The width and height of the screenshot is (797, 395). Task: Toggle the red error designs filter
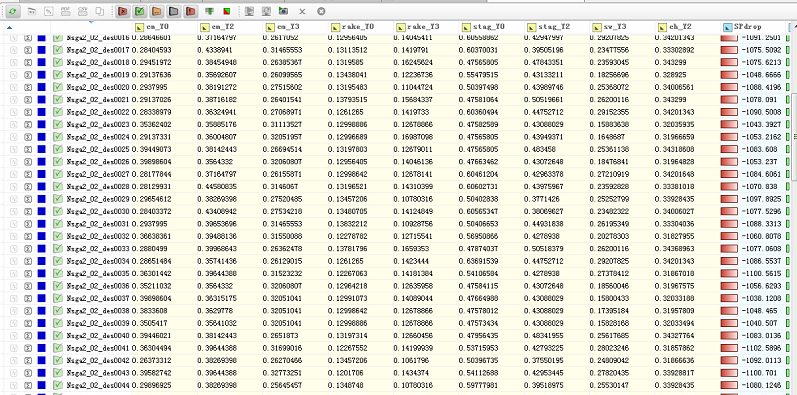tap(122, 11)
